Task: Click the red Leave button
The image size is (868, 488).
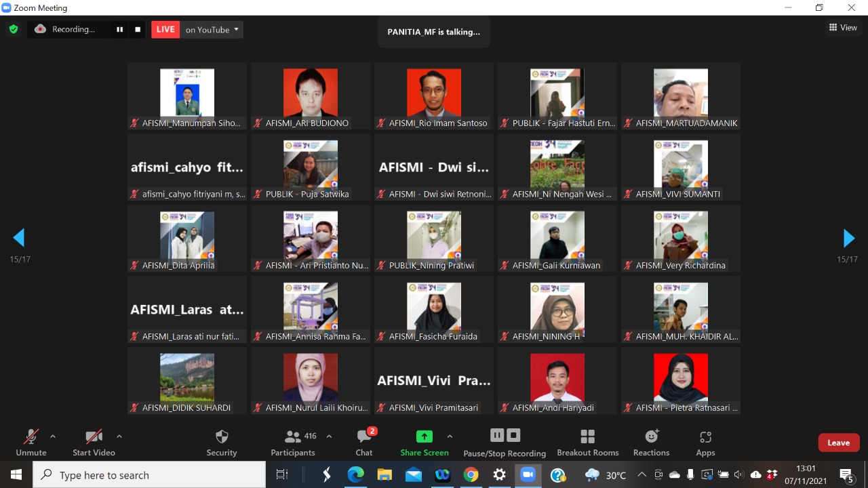Action: point(838,443)
